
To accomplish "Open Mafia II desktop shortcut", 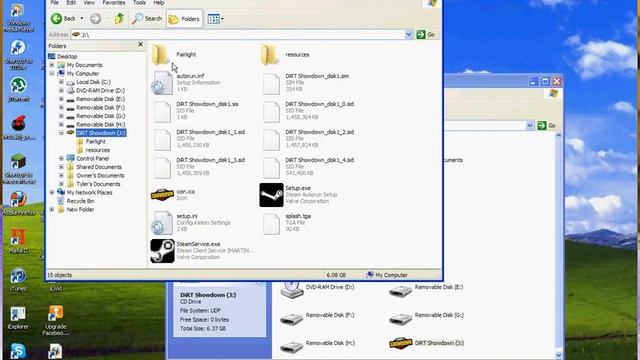I will (x=18, y=242).
